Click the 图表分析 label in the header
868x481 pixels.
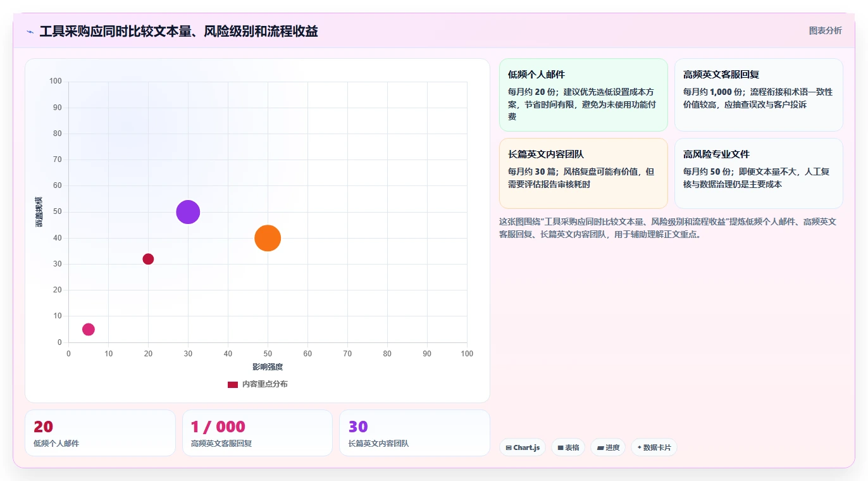pyautogui.click(x=825, y=30)
